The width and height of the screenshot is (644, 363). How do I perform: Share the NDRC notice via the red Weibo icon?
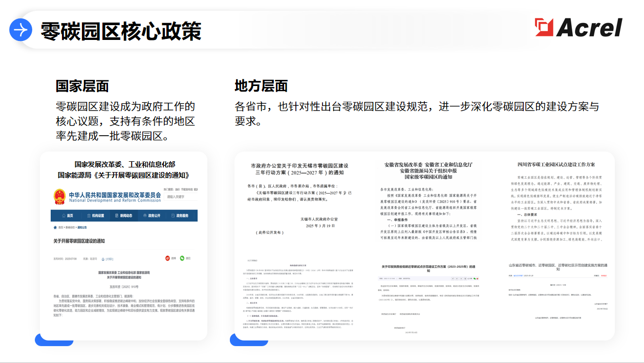167,258
